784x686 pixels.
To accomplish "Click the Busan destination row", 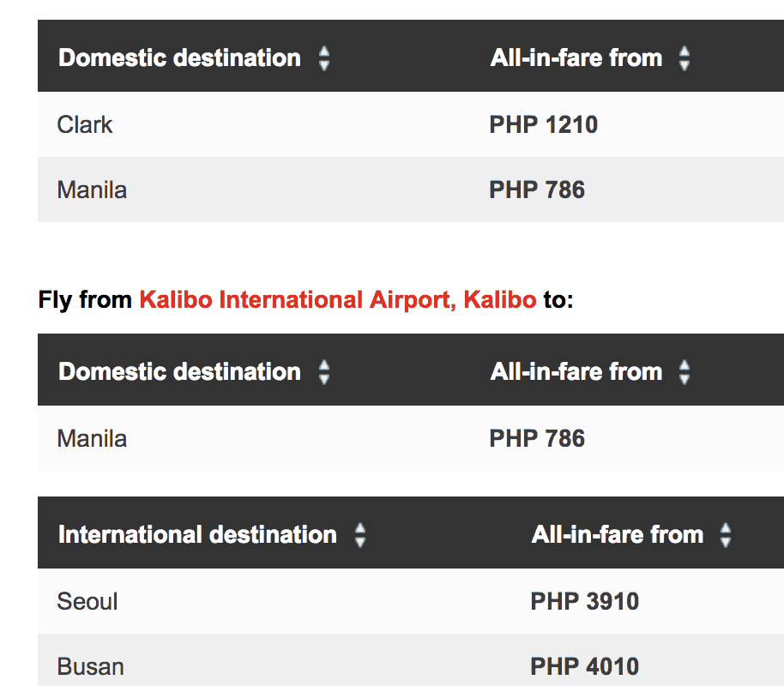I will click(90, 667).
